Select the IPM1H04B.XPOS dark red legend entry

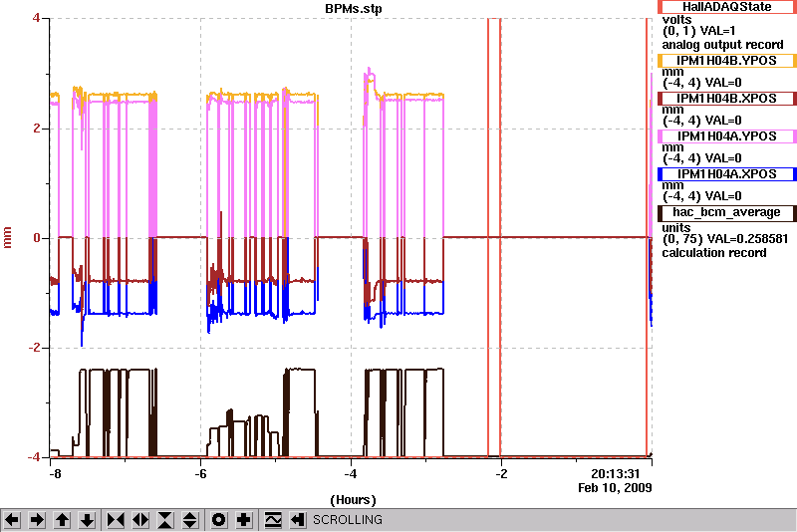click(x=727, y=99)
